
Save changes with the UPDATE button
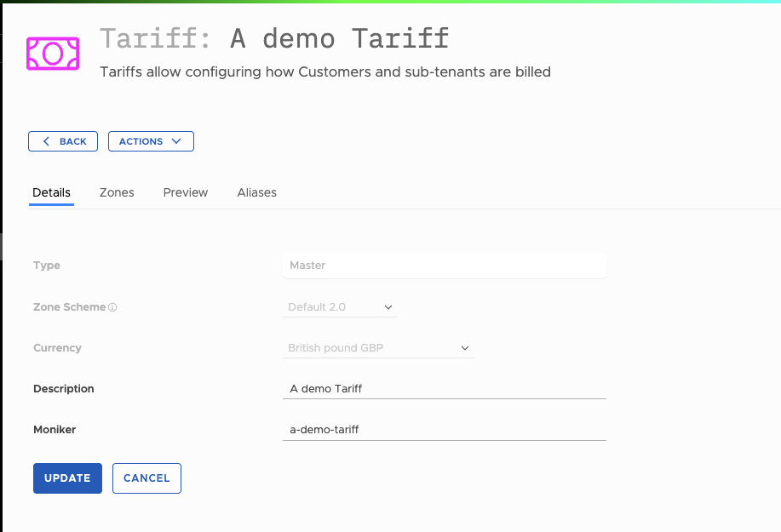point(68,478)
